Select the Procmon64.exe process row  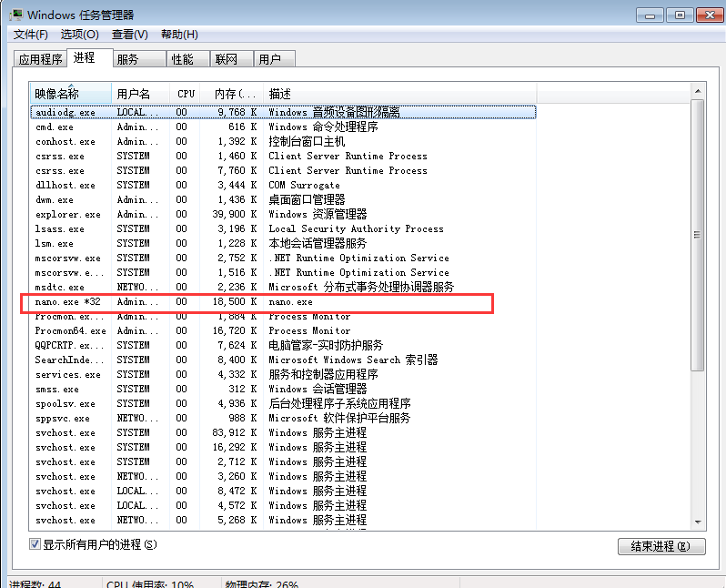(x=283, y=330)
